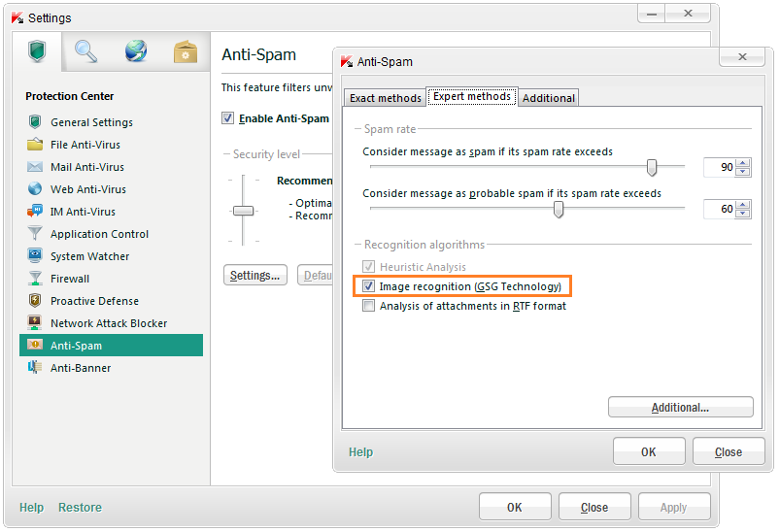
Task: Click the probable spam rate slider handle
Action: tap(559, 210)
